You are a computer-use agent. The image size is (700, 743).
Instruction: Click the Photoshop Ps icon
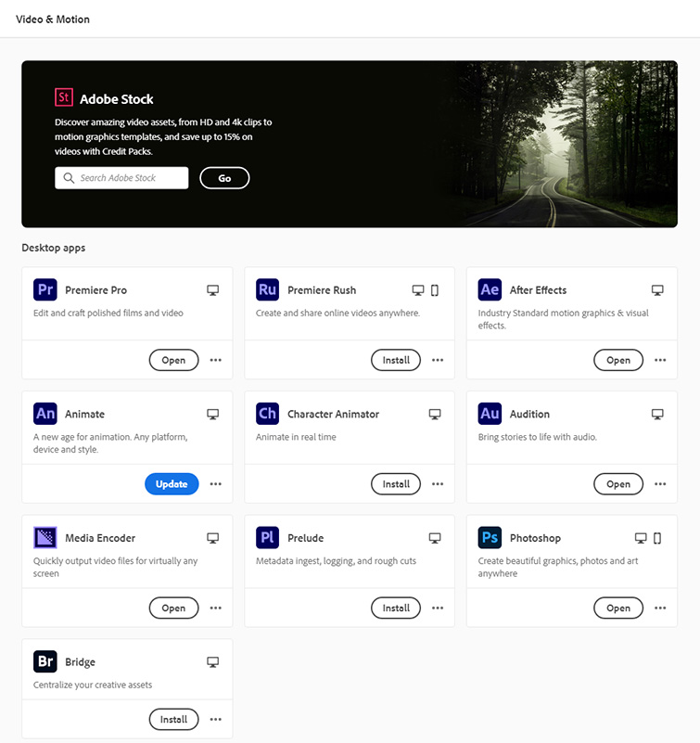pos(490,538)
